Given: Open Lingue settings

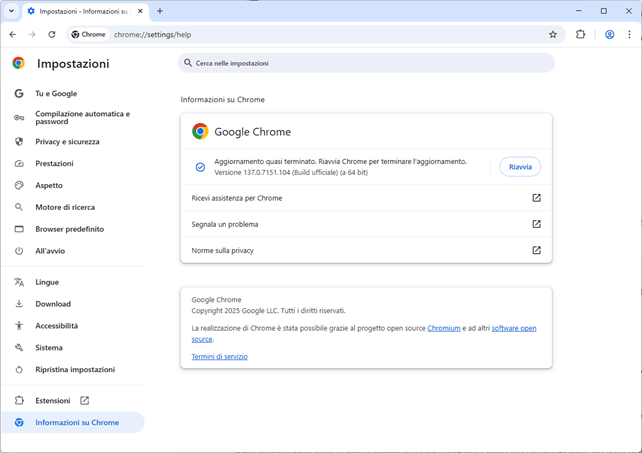Looking at the screenshot, I should pyautogui.click(x=47, y=282).
